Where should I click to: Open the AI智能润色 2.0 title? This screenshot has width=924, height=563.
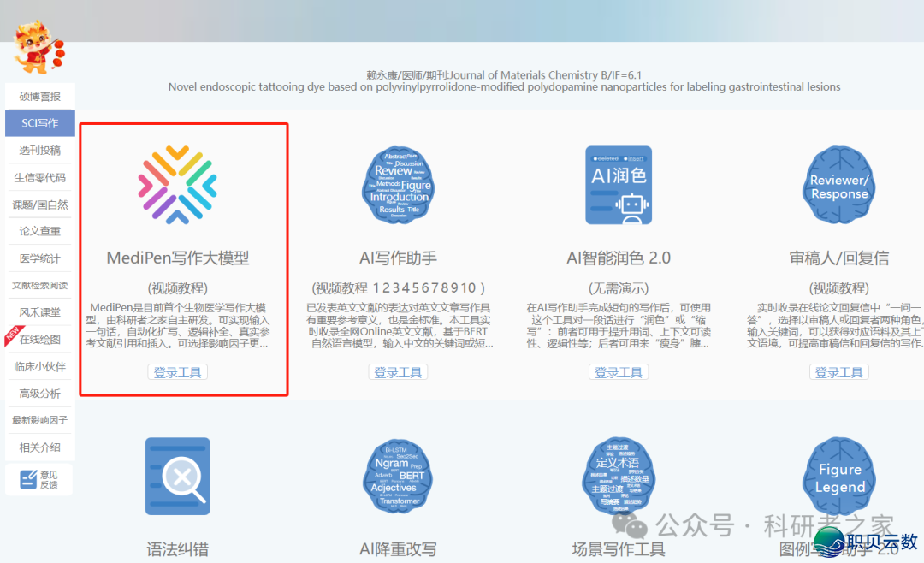(x=619, y=258)
